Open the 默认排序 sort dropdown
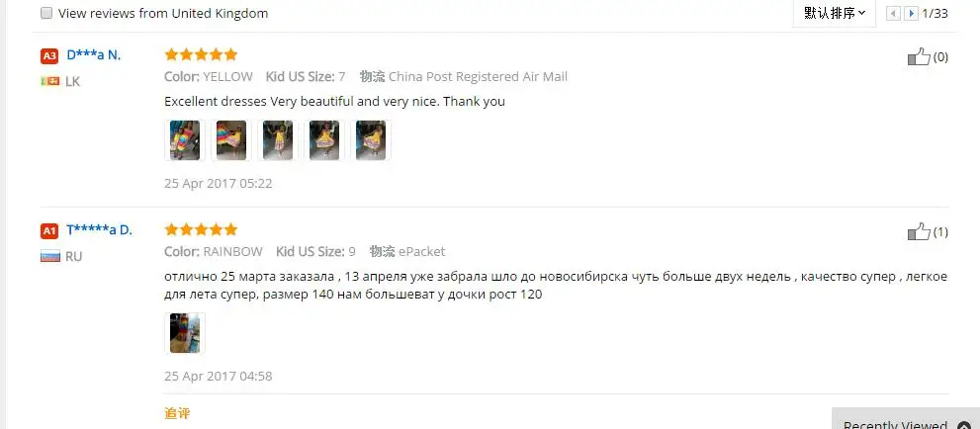Image resolution: width=980 pixels, height=429 pixels. point(835,13)
